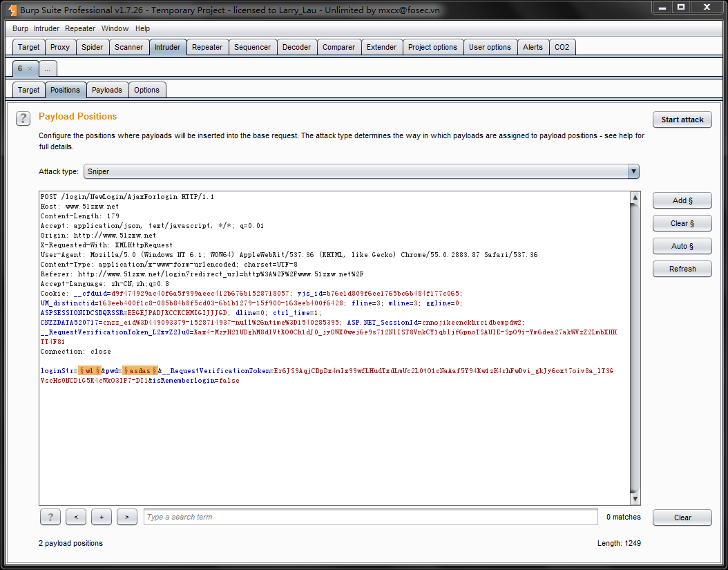Click the POST /login/NewLogin/AjaxForlogin request line
This screenshot has height=570, width=728.
click(127, 196)
